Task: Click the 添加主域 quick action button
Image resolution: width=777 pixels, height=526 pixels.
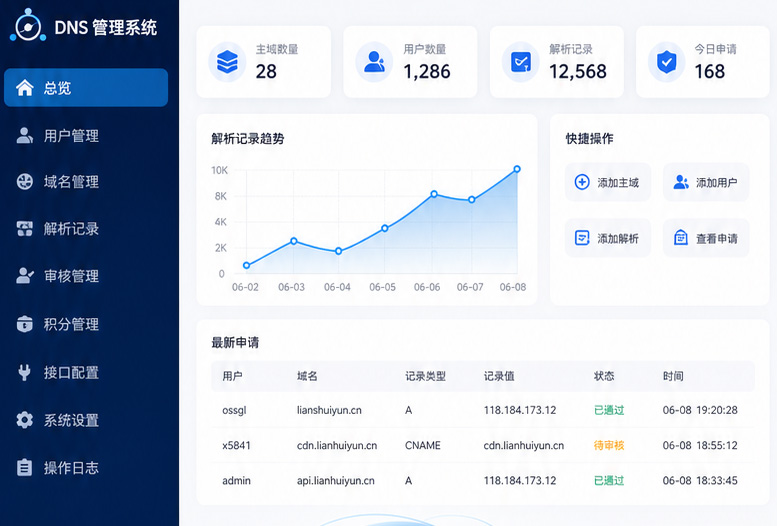Action: tap(608, 182)
